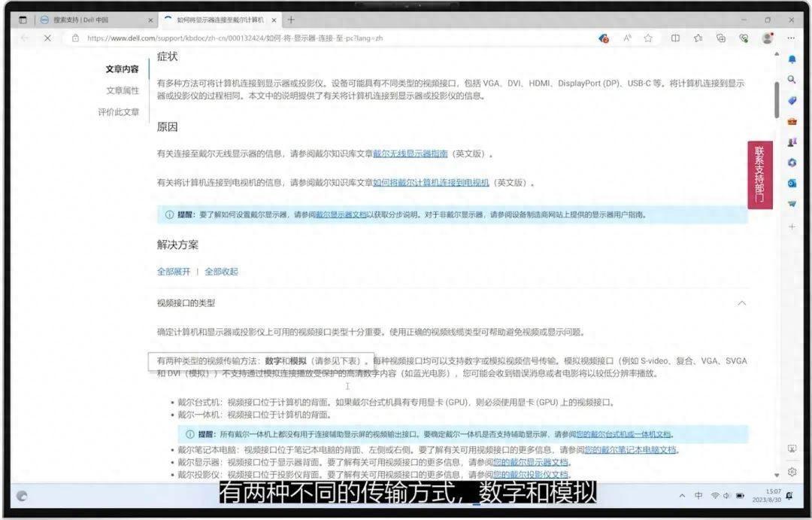Open the sidebar Outlook icon
812x520 pixels.
(792, 184)
